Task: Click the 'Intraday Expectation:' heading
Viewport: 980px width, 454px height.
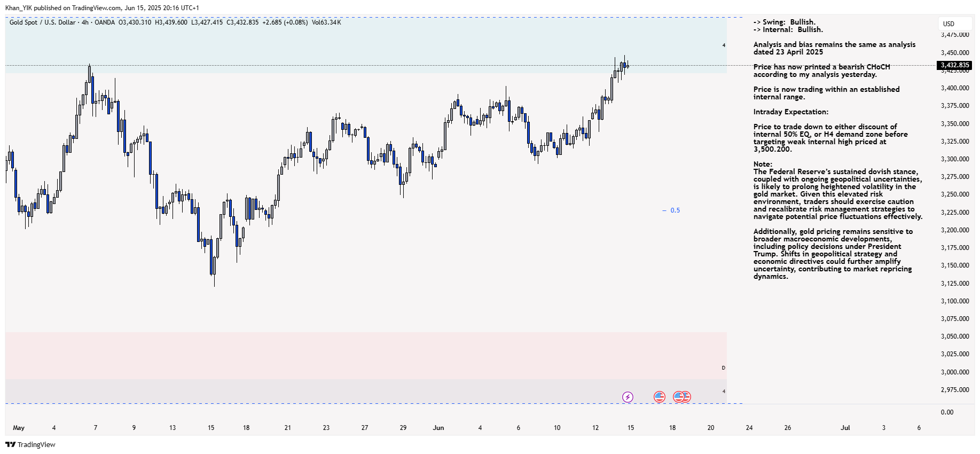Action: (x=791, y=112)
